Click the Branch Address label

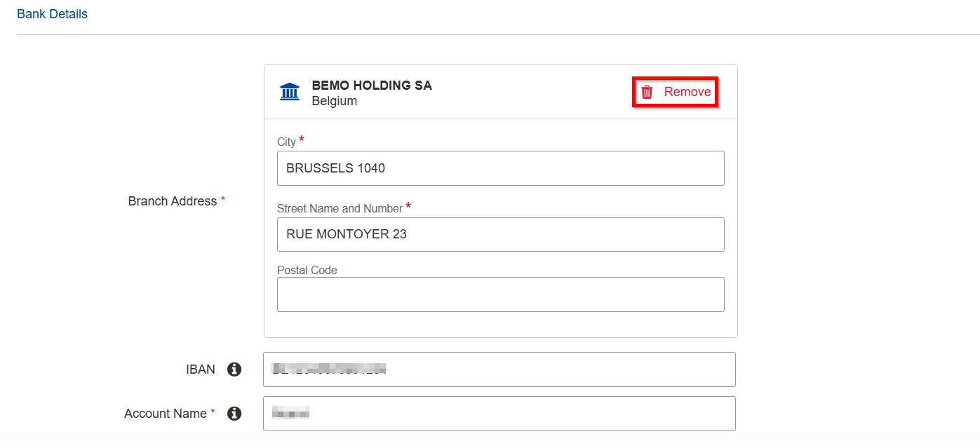click(172, 201)
